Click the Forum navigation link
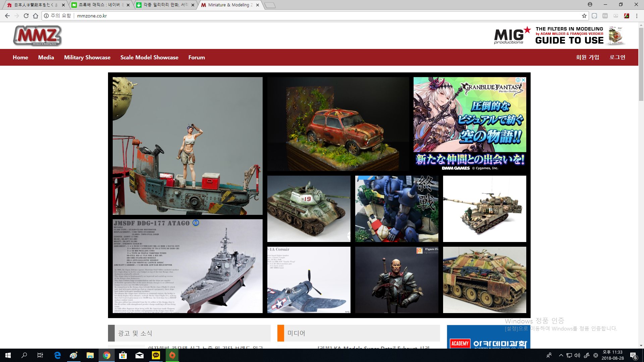644x362 pixels. 197,57
